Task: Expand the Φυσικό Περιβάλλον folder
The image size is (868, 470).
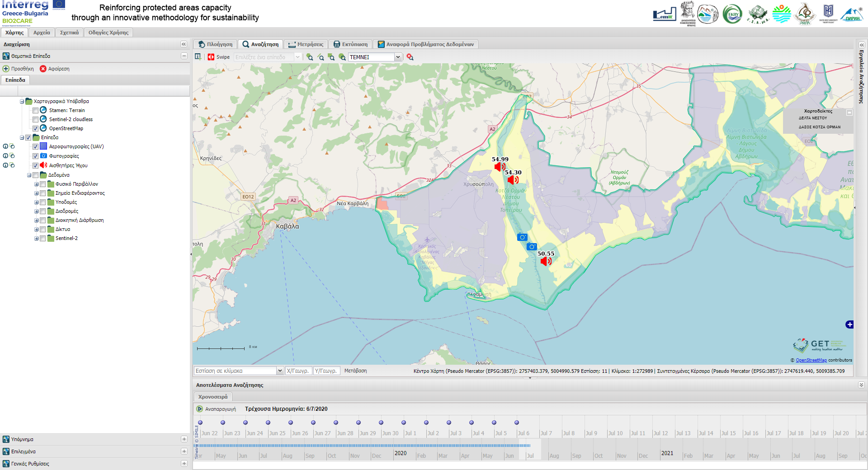Action: [36, 184]
